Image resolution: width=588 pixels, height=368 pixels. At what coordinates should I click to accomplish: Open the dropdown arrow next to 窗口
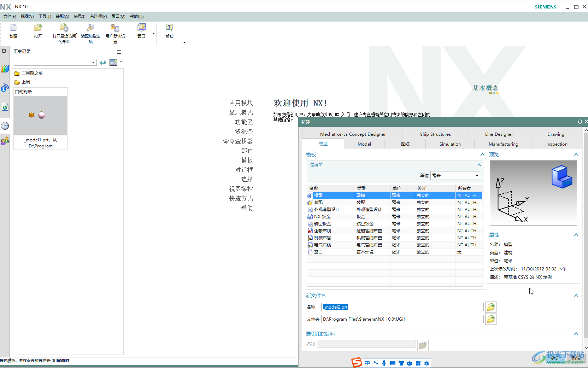[153, 34]
